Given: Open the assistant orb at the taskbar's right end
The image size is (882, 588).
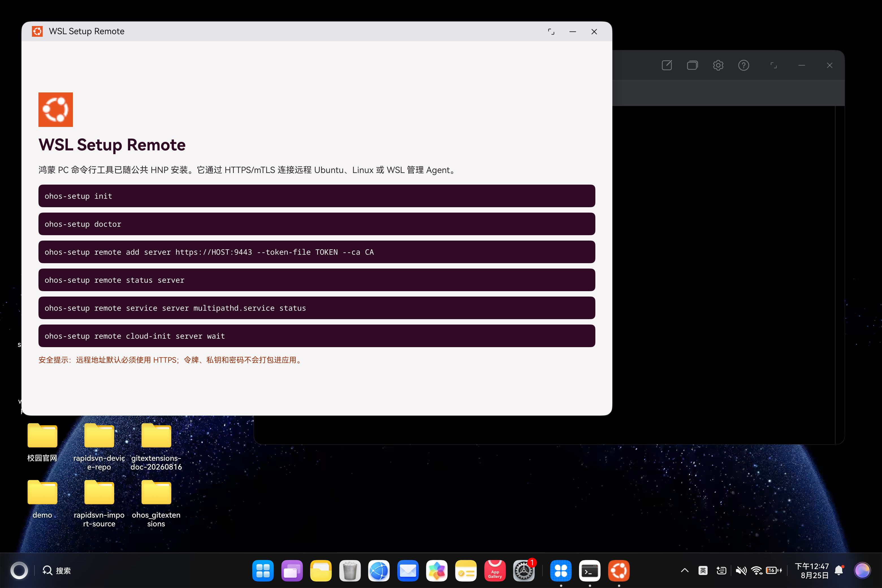Looking at the screenshot, I should pos(862,571).
